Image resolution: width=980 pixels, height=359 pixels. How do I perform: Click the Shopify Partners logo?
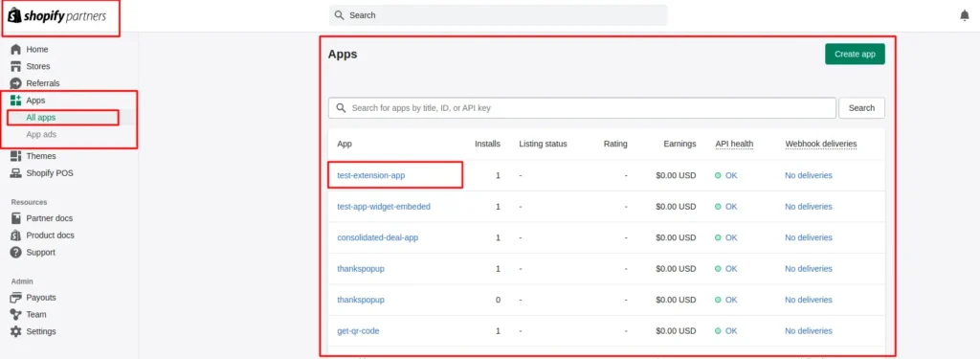coord(56,16)
